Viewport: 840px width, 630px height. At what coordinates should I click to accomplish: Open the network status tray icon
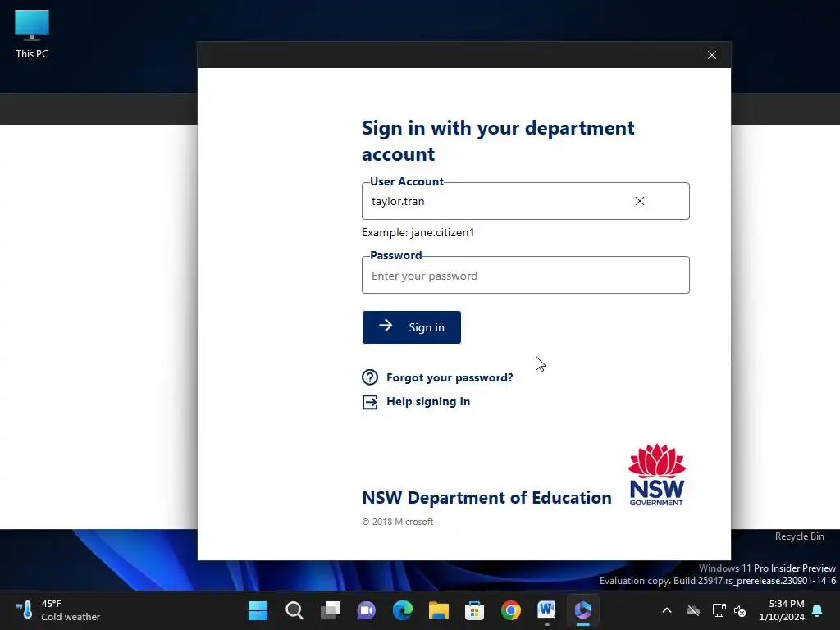719,610
